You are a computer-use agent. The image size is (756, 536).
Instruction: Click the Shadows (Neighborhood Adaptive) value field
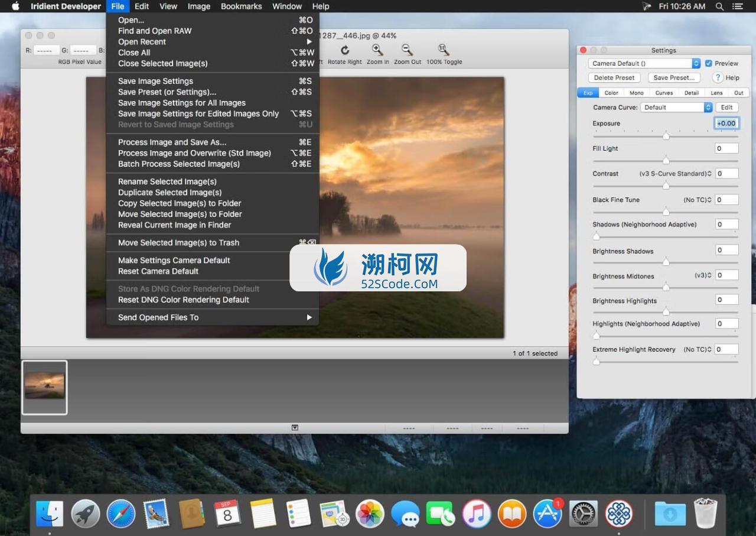click(x=726, y=224)
